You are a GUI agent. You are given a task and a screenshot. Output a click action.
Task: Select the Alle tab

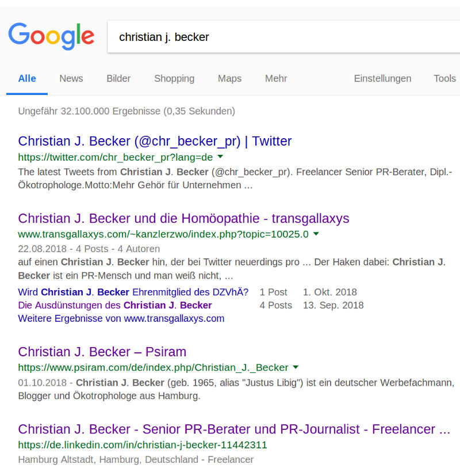pos(27,78)
